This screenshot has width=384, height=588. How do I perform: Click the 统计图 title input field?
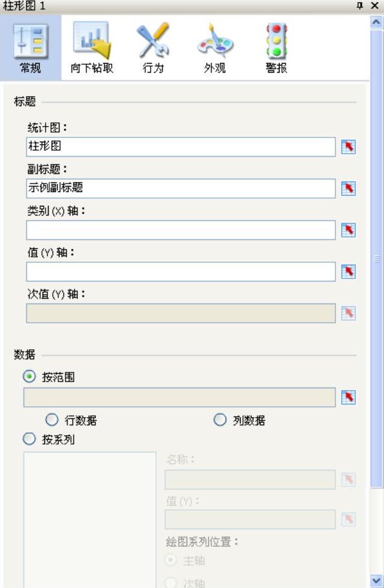click(x=181, y=147)
